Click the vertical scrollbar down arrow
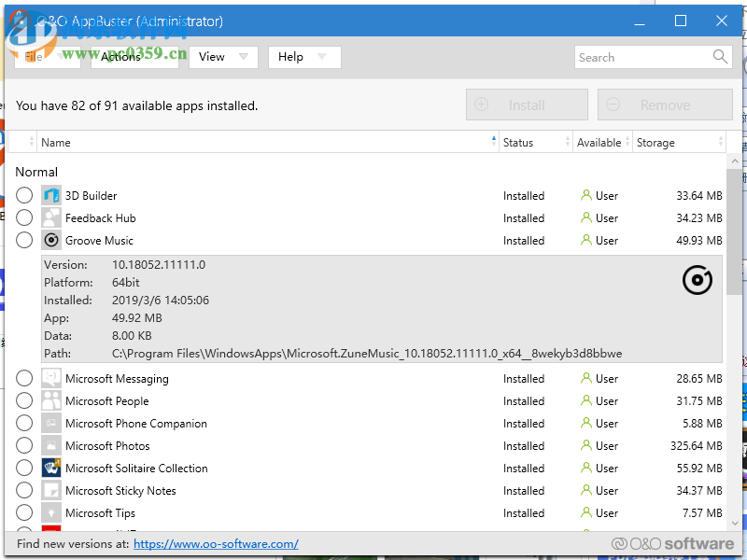This screenshot has width=747, height=560. (x=735, y=523)
